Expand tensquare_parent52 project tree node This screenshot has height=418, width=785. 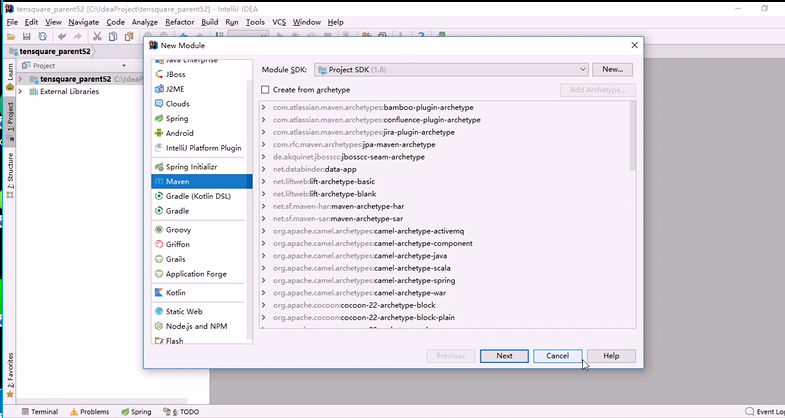(x=20, y=79)
